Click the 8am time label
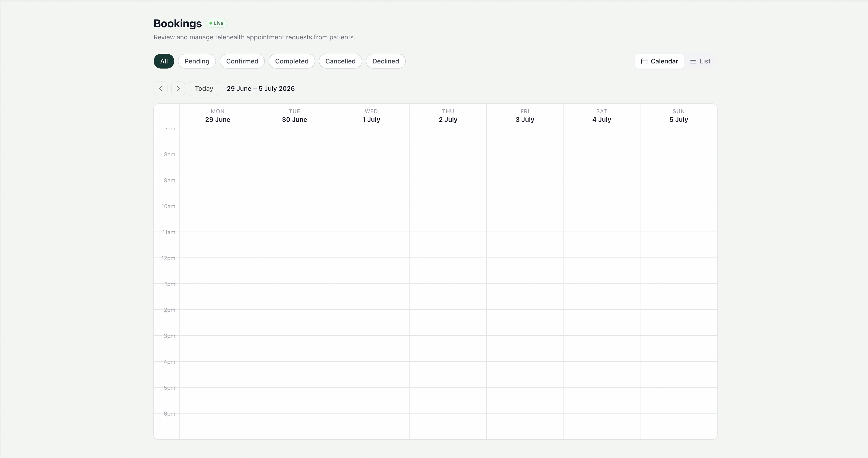 (169, 155)
